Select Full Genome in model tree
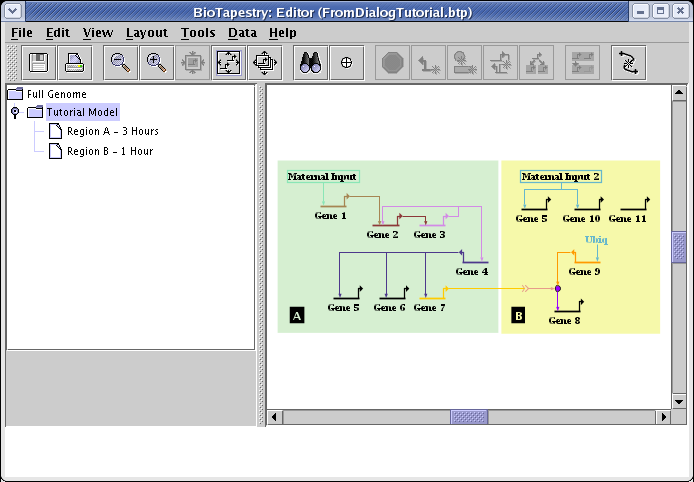The image size is (694, 482). tap(57, 94)
